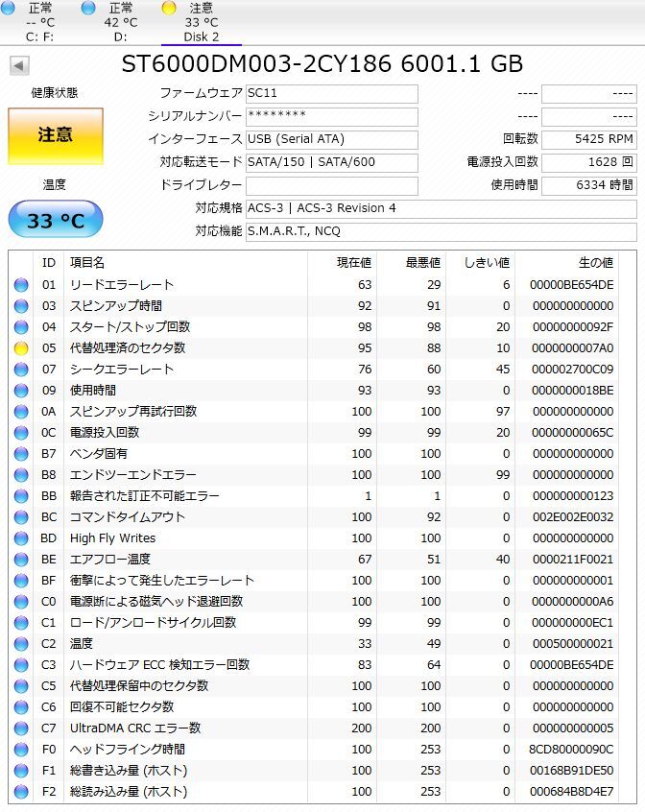This screenshot has width=645, height=812.
Task: Click the blue status icon for ID 03
Action: coord(21,306)
